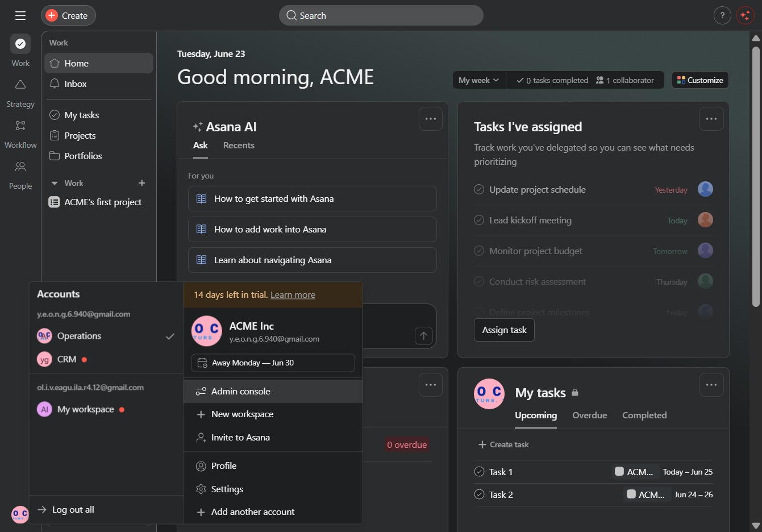Open the My week dropdown
The width and height of the screenshot is (762, 532).
point(478,80)
